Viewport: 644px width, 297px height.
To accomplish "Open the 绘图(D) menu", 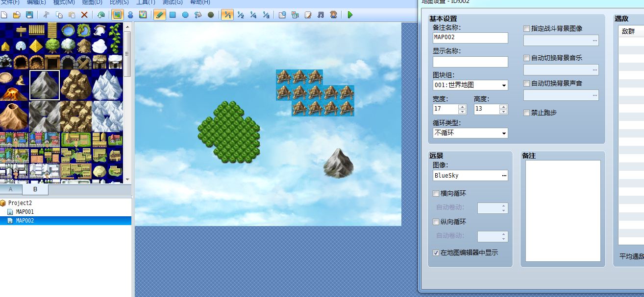I will [x=92, y=2].
